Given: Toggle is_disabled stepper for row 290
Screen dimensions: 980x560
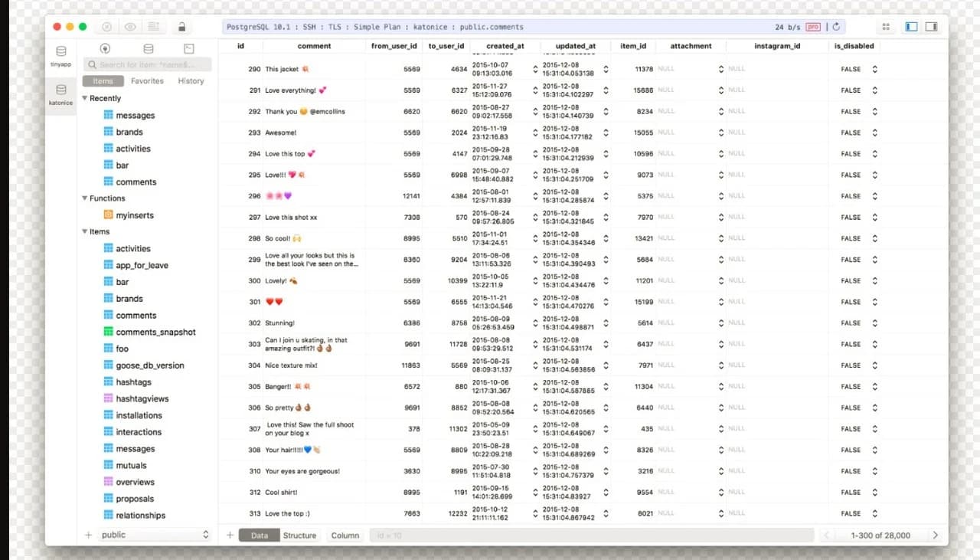Looking at the screenshot, I should coord(875,69).
